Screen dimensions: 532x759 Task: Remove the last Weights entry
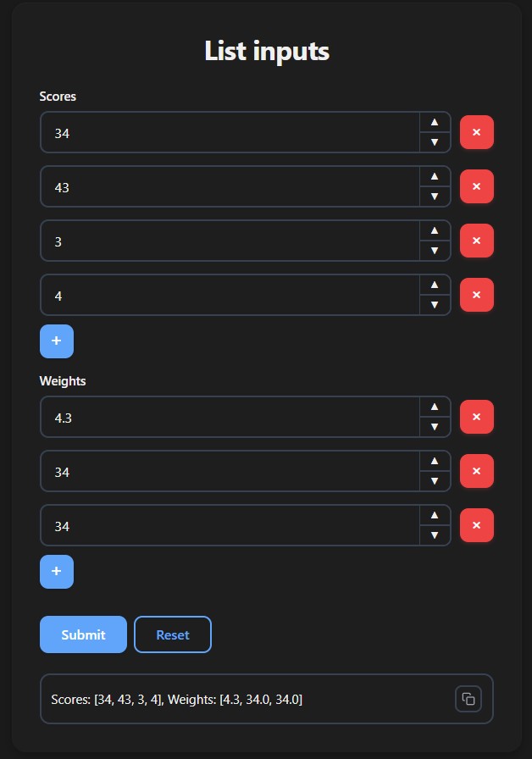476,525
